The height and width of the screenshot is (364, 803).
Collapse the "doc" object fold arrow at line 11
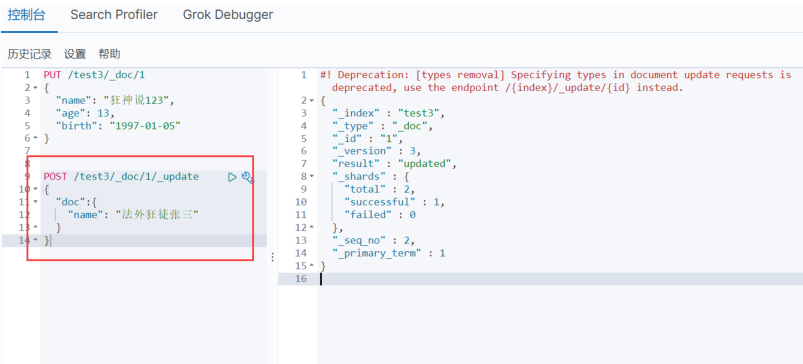click(x=35, y=202)
